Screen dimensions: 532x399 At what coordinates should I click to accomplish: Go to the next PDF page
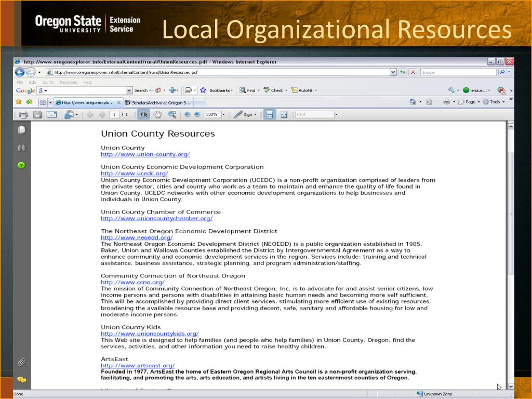[x=102, y=115]
